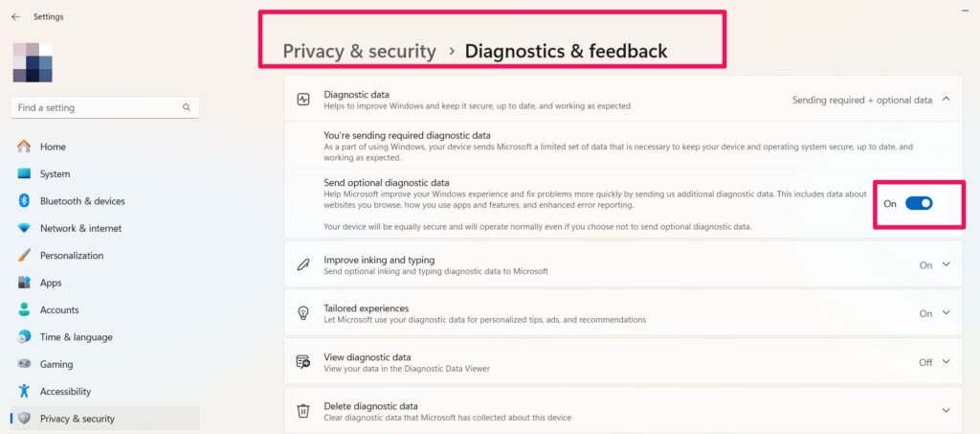The width and height of the screenshot is (980, 434).
Task: Click the Home icon in sidebar
Action: tap(24, 147)
